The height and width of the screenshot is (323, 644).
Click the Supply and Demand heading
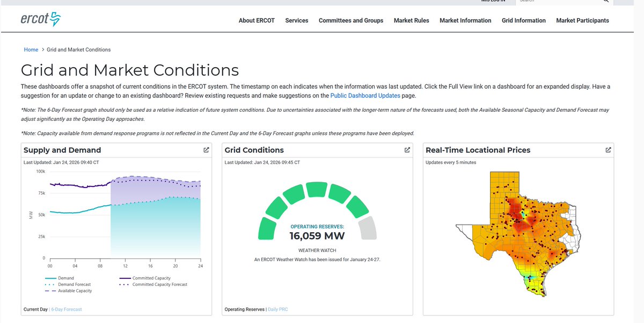62,150
